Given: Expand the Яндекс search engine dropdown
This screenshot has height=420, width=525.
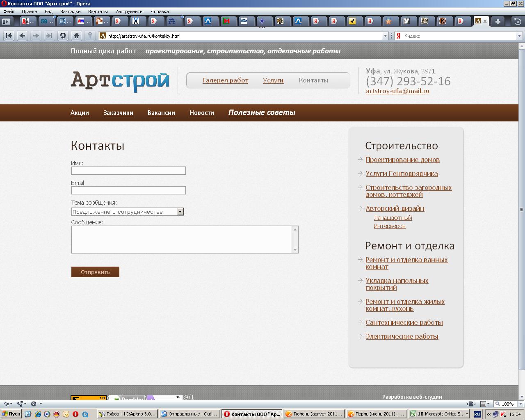Looking at the screenshot, I should 519,36.
